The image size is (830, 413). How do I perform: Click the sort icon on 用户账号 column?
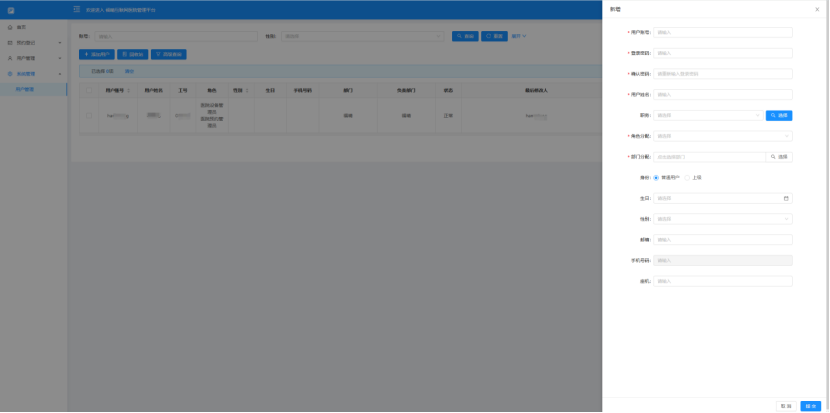[129, 90]
